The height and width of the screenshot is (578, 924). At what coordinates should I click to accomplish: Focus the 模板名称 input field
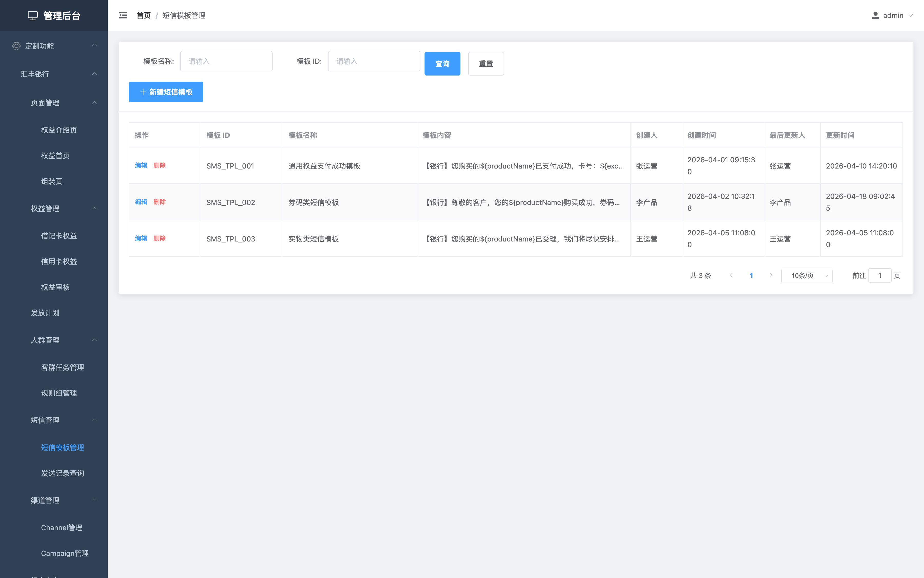226,61
